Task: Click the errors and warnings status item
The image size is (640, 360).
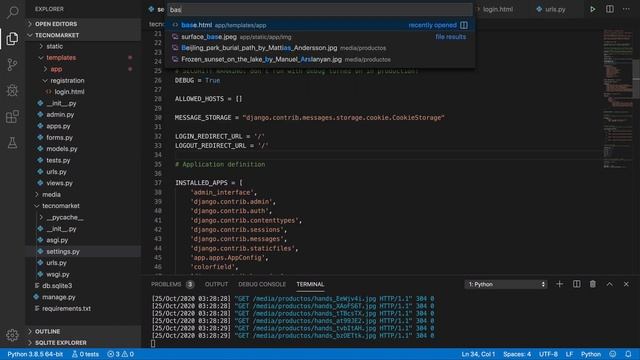Action: (x=120, y=354)
